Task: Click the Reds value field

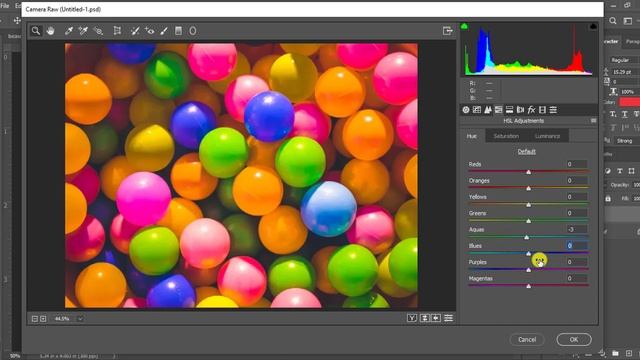Action: tap(577, 164)
